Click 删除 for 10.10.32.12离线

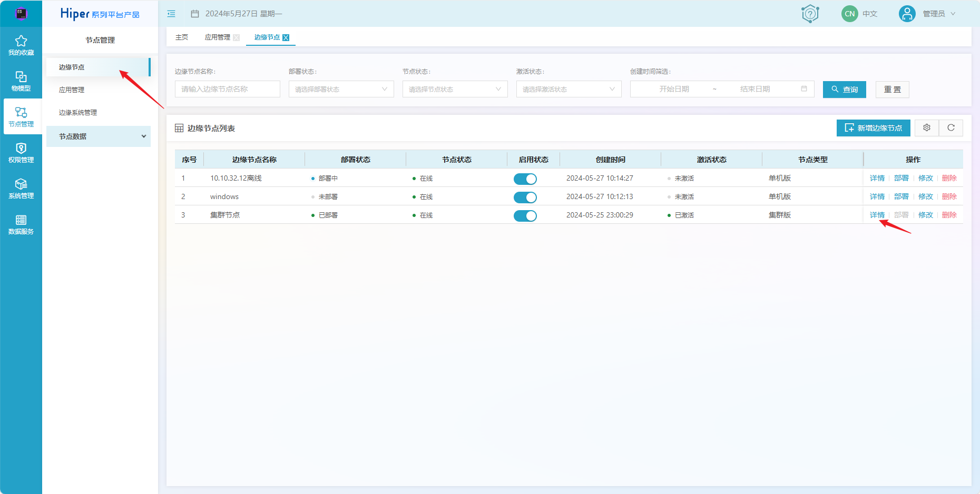[x=949, y=178]
